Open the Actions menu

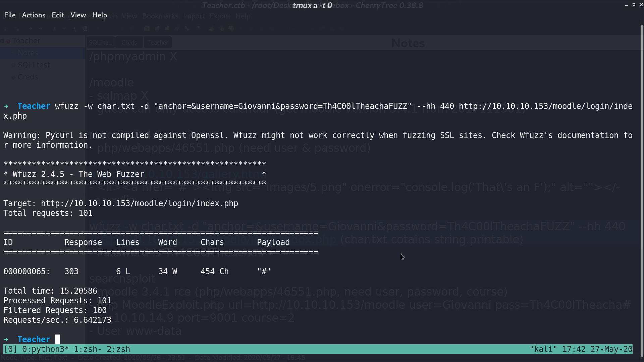point(34,15)
